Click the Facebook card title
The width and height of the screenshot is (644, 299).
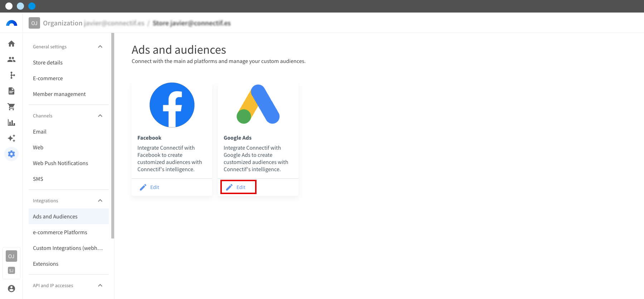click(x=149, y=138)
